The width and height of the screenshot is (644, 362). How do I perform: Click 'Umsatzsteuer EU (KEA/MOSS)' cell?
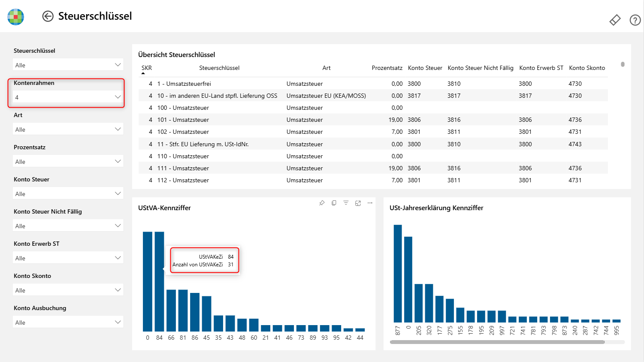[326, 96]
